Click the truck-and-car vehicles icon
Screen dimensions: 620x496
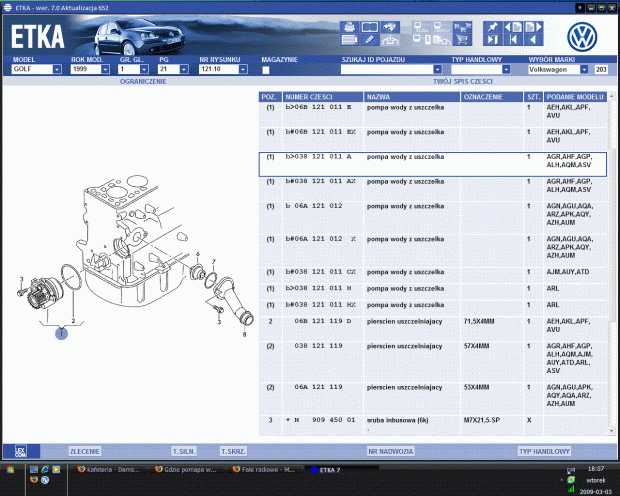click(442, 40)
